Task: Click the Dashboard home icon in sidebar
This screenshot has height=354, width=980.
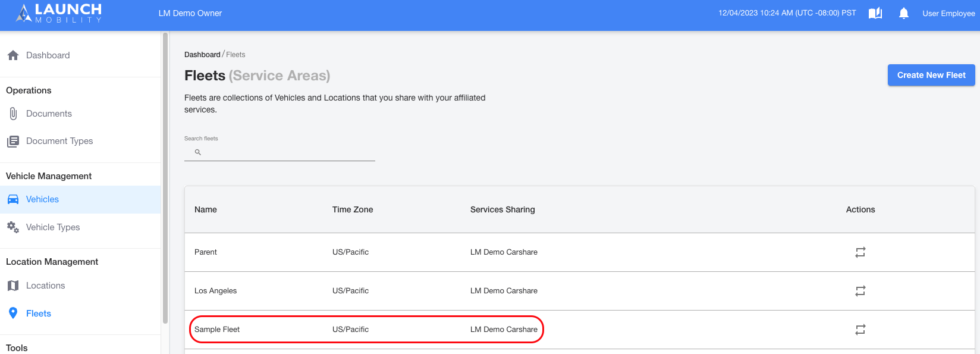Action: tap(13, 55)
